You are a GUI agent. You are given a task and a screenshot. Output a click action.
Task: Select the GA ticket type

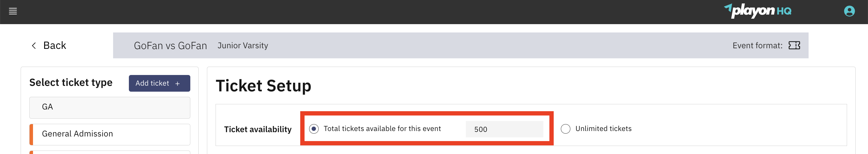coord(110,107)
